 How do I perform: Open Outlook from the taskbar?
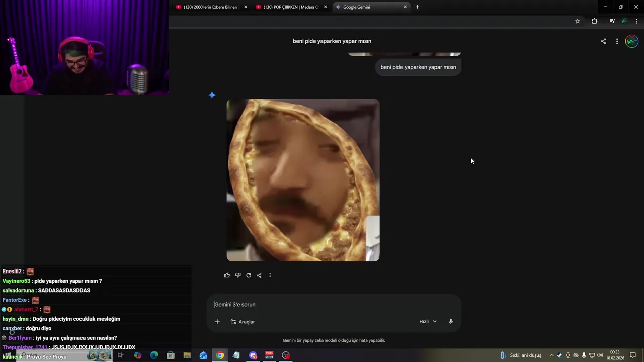click(x=204, y=355)
